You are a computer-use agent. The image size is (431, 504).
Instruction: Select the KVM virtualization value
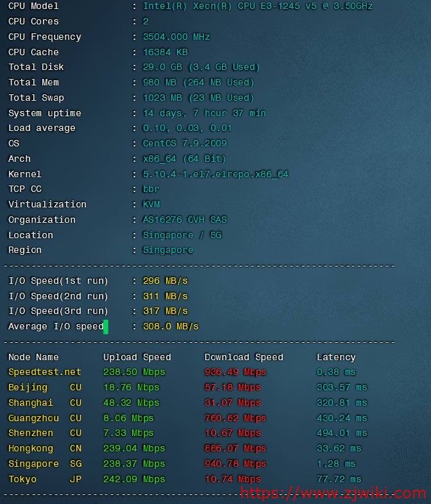tap(151, 205)
